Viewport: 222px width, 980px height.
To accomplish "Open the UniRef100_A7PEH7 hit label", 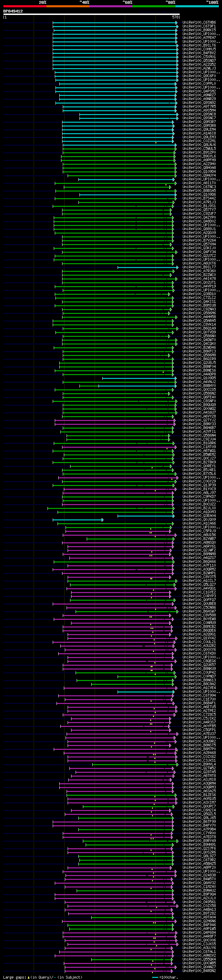I will tap(199, 38).
